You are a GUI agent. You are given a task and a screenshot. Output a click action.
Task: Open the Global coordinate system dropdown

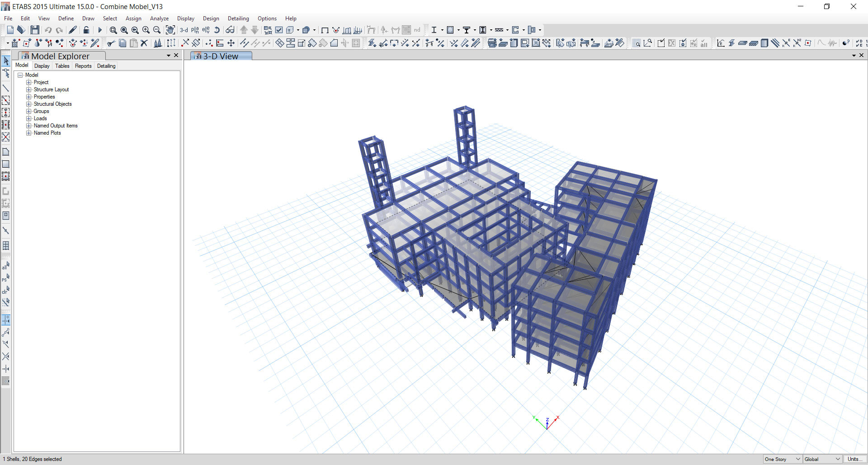[x=822, y=459]
